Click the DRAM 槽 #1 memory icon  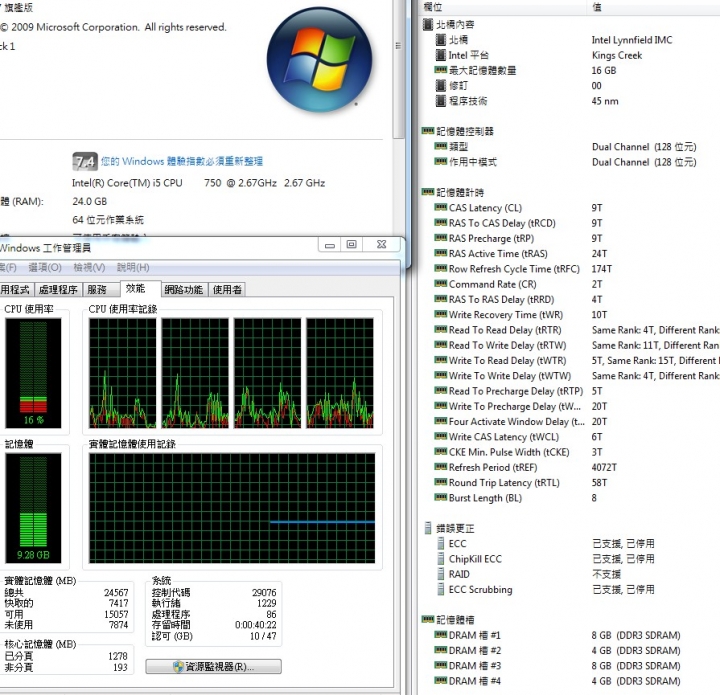click(441, 635)
